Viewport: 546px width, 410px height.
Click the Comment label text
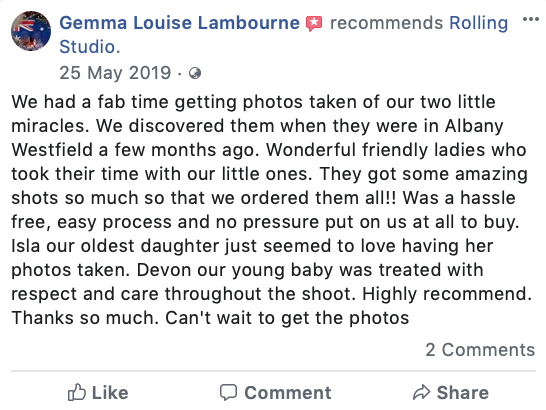click(x=288, y=393)
